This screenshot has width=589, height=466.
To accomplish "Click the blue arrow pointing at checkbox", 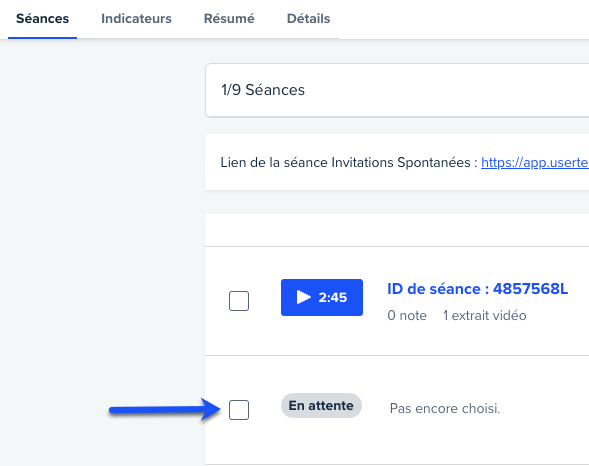I will tap(165, 409).
